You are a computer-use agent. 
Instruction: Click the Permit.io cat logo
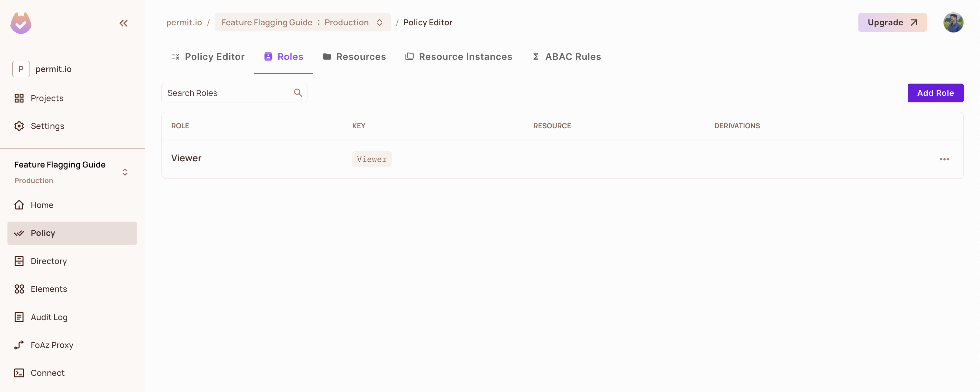pos(21,23)
